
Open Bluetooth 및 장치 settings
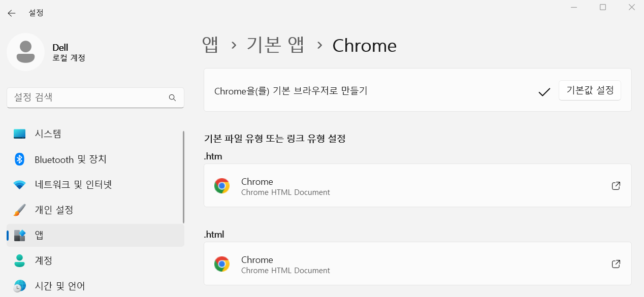point(95,159)
